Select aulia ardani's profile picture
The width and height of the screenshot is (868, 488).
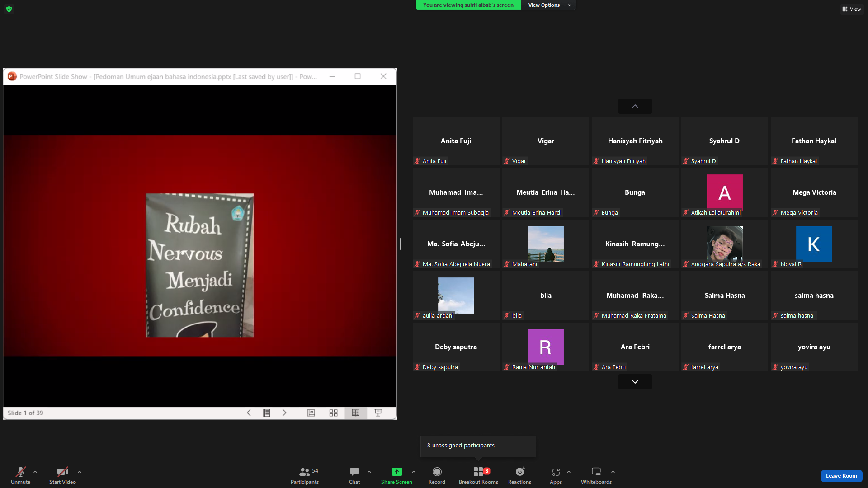[x=456, y=296]
